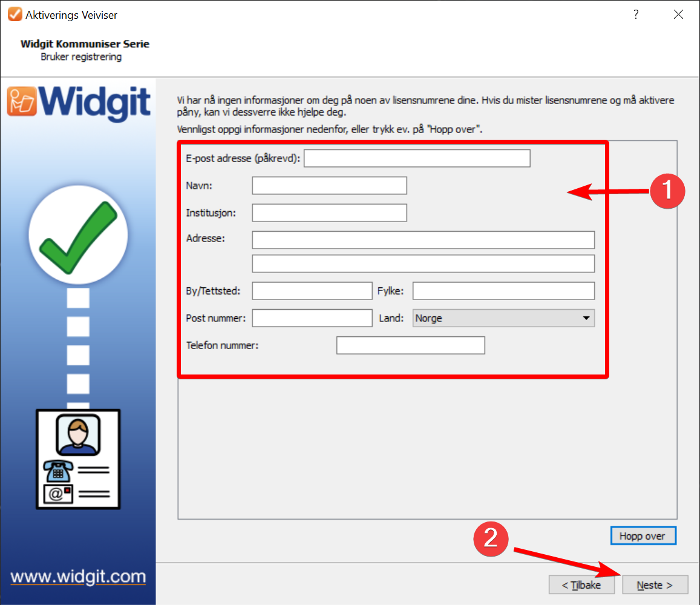This screenshot has width=700, height=605.
Task: Click the Bruker registrering subtitle
Action: 81,57
